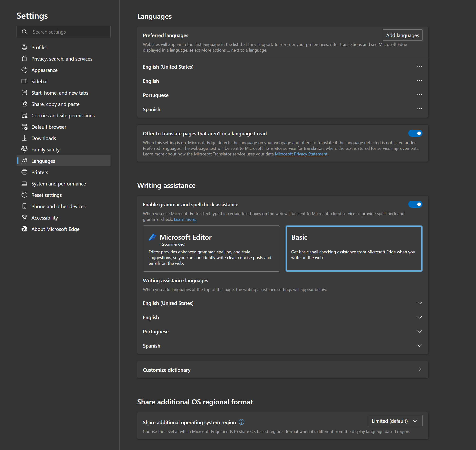
Task: Click the Downloads arrow icon
Action: tap(24, 138)
